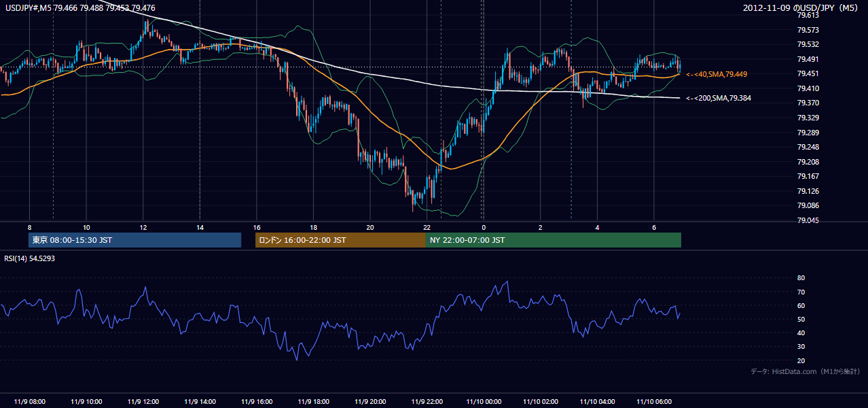Click the 11/9 20:00 date label
This screenshot has height=408, width=868.
(369, 402)
